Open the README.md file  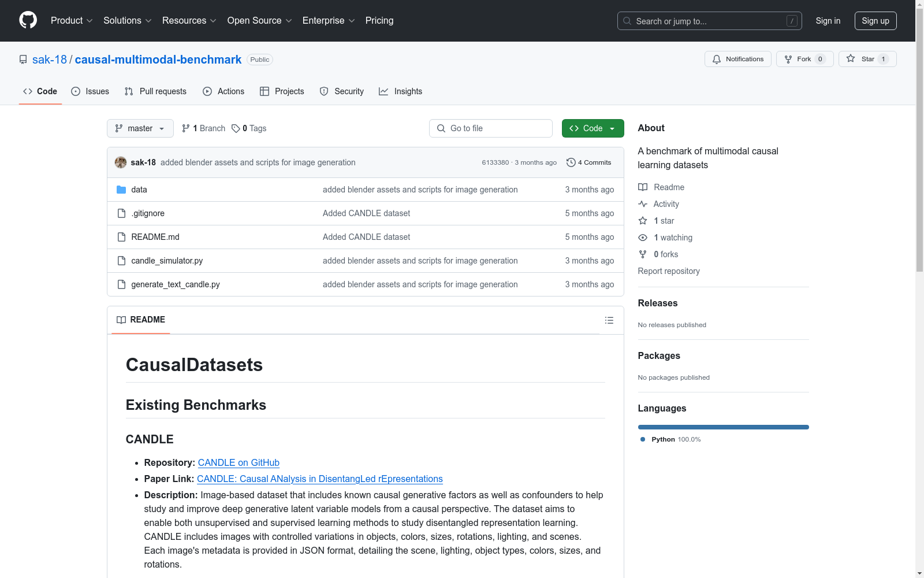click(155, 237)
